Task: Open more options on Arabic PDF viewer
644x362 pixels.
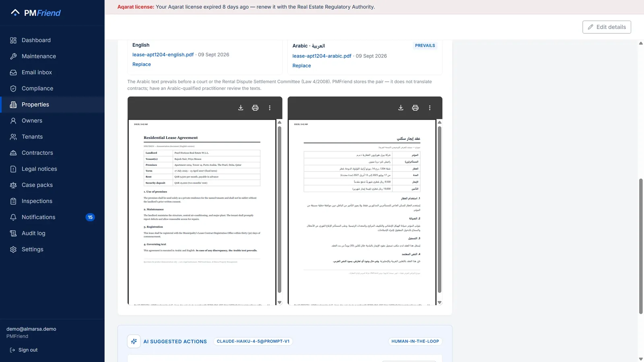Action: tap(430, 108)
